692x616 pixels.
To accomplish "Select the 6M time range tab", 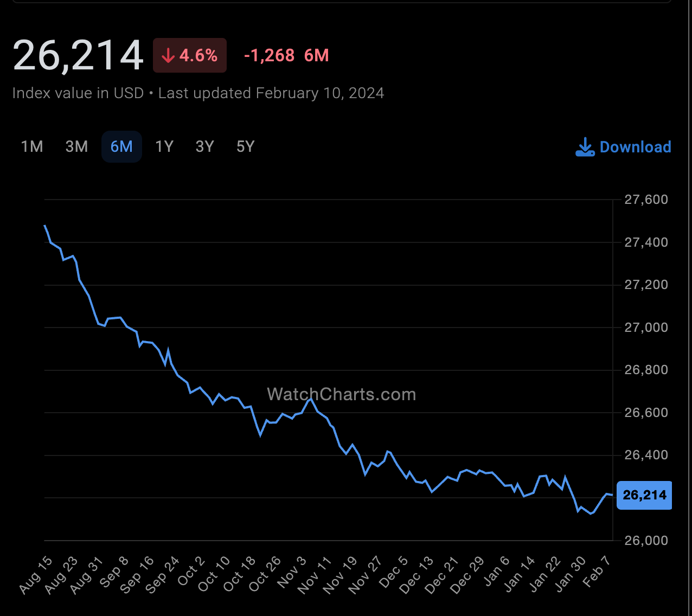I will pyautogui.click(x=121, y=146).
